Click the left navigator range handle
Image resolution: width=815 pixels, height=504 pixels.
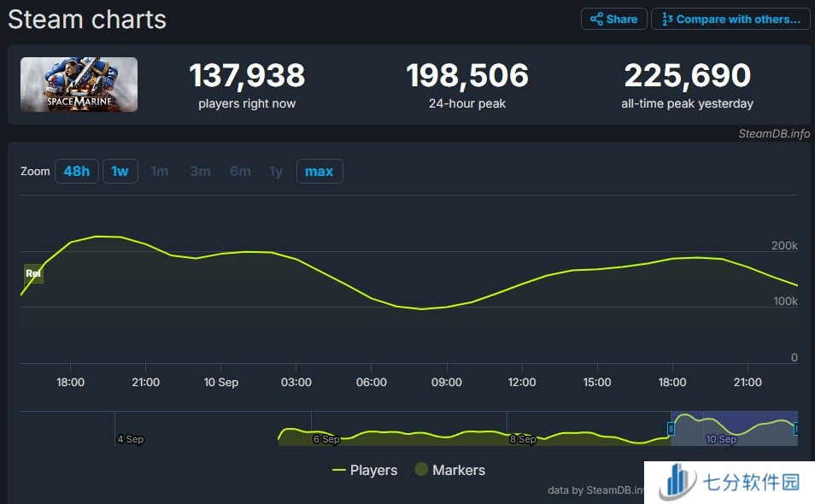click(671, 428)
